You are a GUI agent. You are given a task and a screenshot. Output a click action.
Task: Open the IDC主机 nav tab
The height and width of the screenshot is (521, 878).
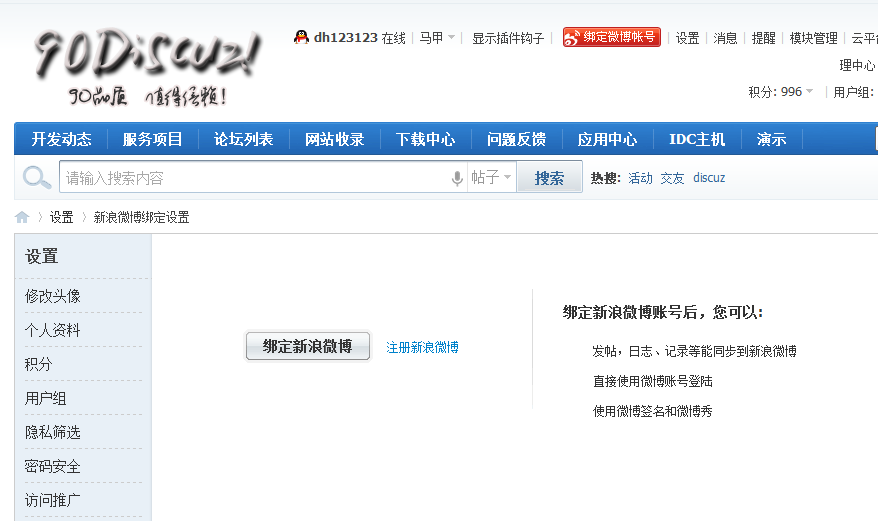pos(697,139)
